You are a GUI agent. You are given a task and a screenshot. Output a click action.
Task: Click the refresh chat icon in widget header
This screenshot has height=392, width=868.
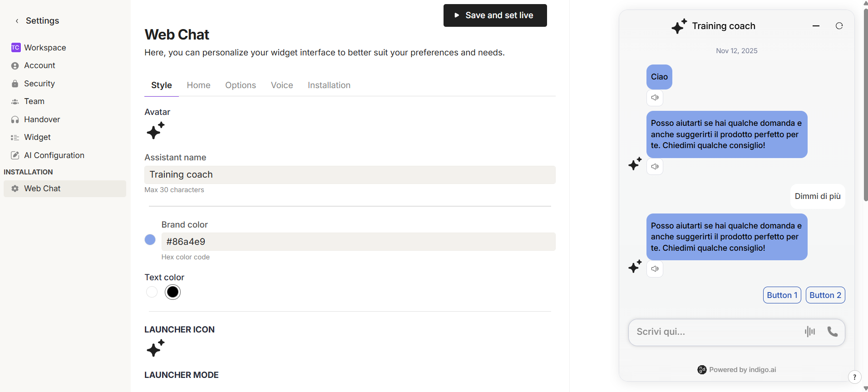[839, 26]
